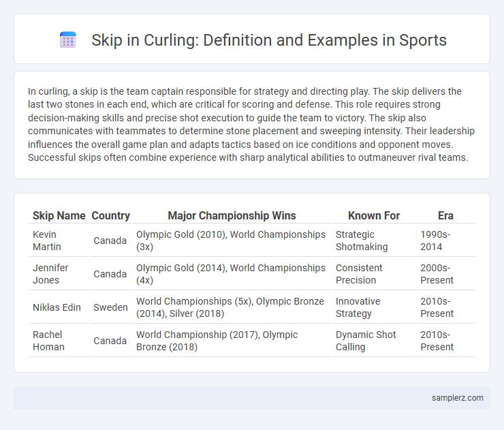Click the Era cell in Niklas Edin's row
Image resolution: width=504 pixels, height=430 pixels.
point(445,307)
